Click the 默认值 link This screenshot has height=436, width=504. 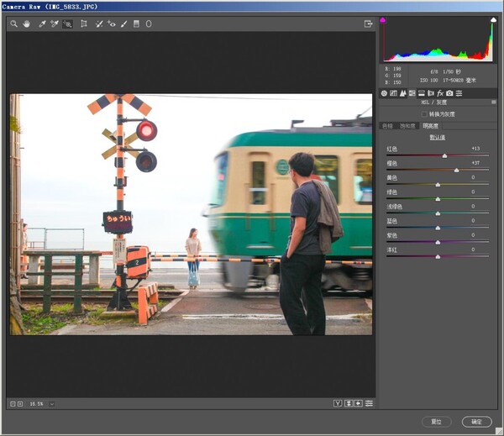coord(438,137)
